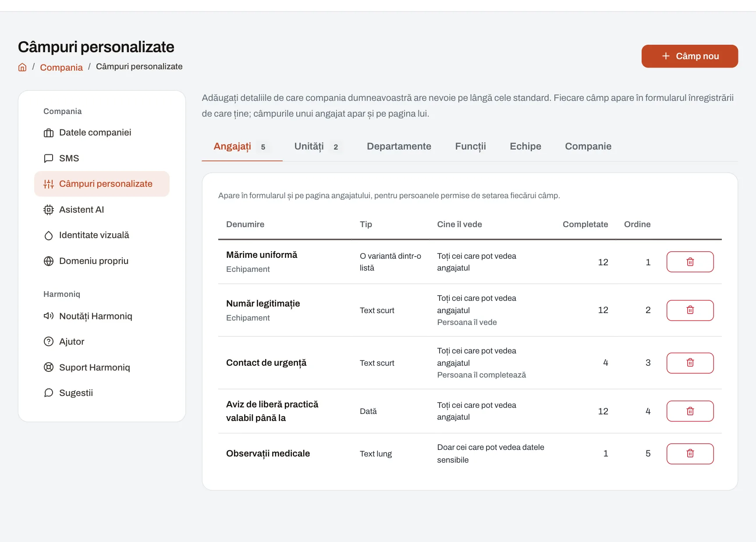756x542 pixels.
Task: Open the Observații medicale field name
Action: pos(268,453)
